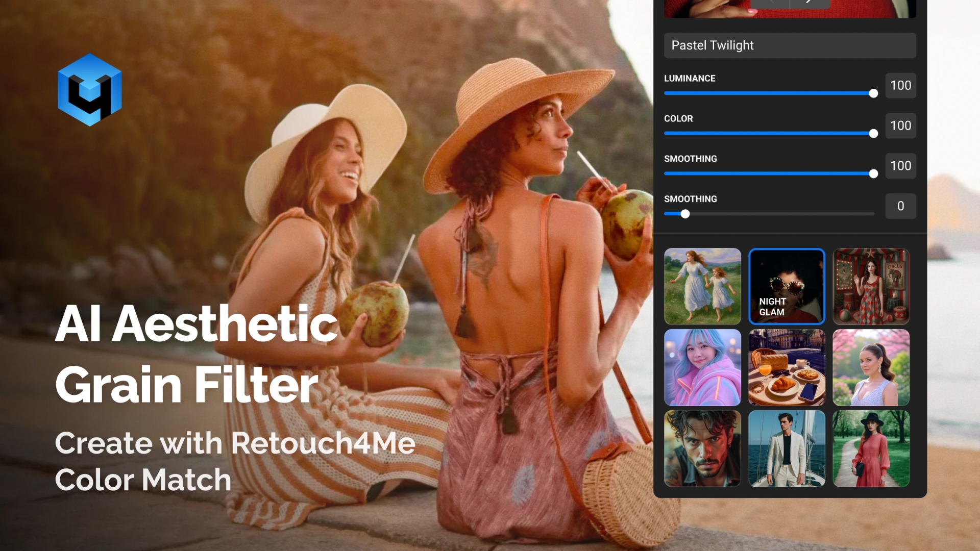Click the Color slider handle set to 100

coord(874,133)
